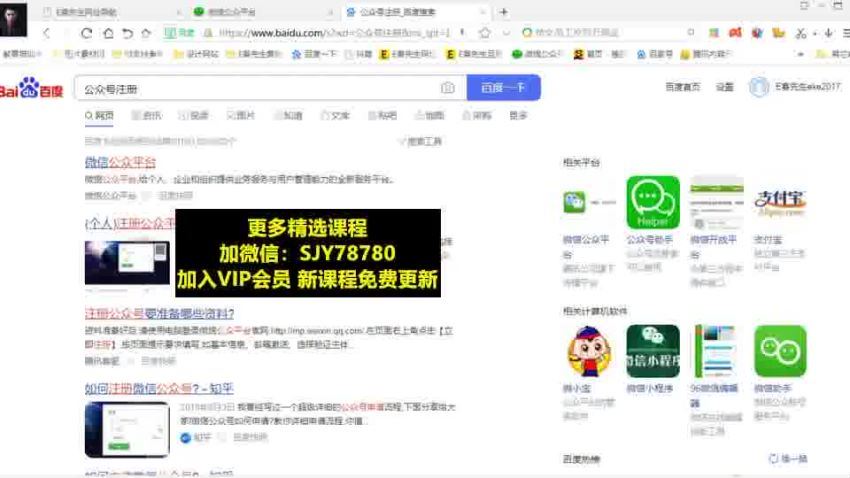Open the 微信公众平台 result link

point(120,162)
